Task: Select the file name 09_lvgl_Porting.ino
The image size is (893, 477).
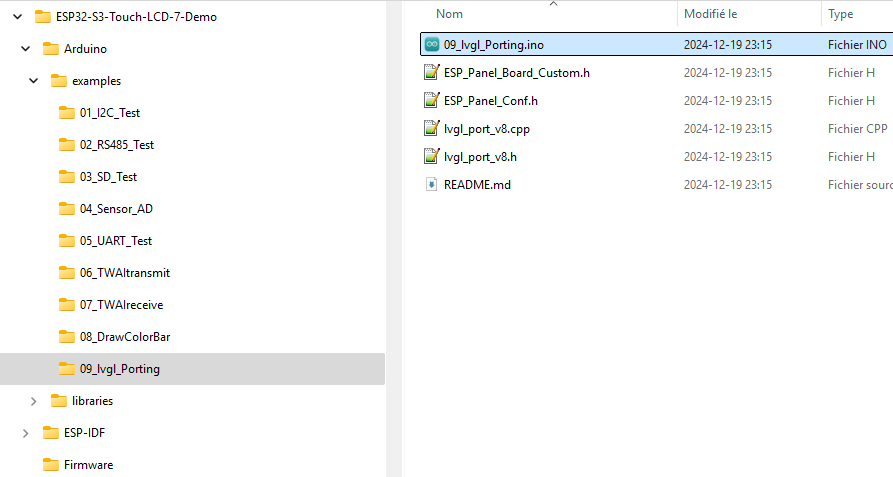Action: tap(494, 44)
